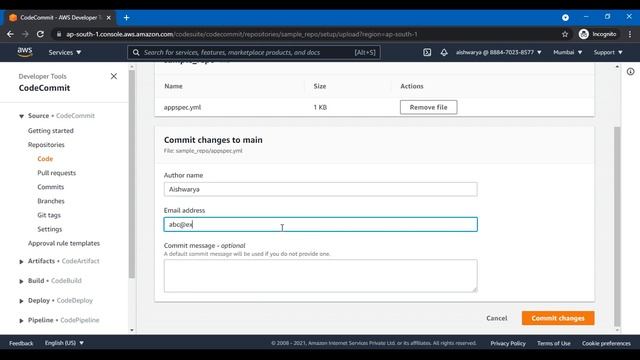Screen dimensions: 640x360
Task: Open Approval rule templates
Action: (x=64, y=243)
